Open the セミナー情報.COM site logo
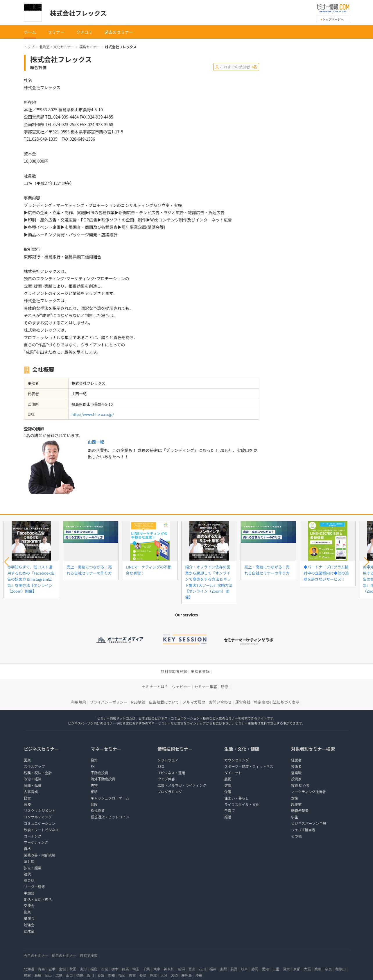Screen dimensions: 373x980 pos(333,8)
